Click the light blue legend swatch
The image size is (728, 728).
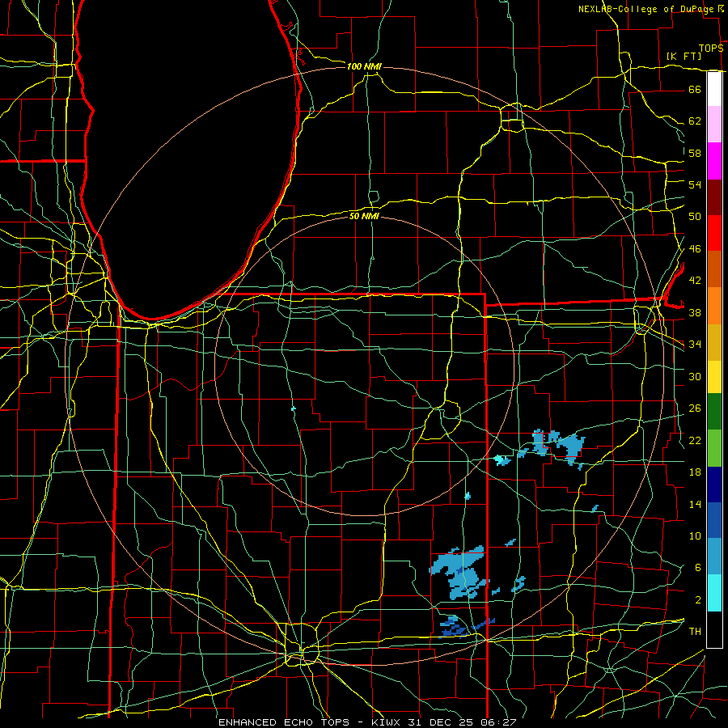(x=714, y=557)
